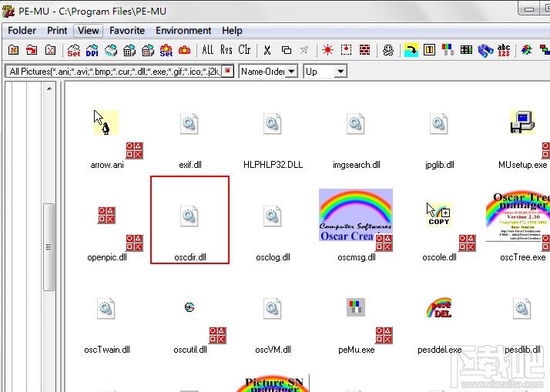Viewport: 550px width, 392px height.
Task: Click red shapes badge on oscutil.dll
Action: pyautogui.click(x=217, y=335)
